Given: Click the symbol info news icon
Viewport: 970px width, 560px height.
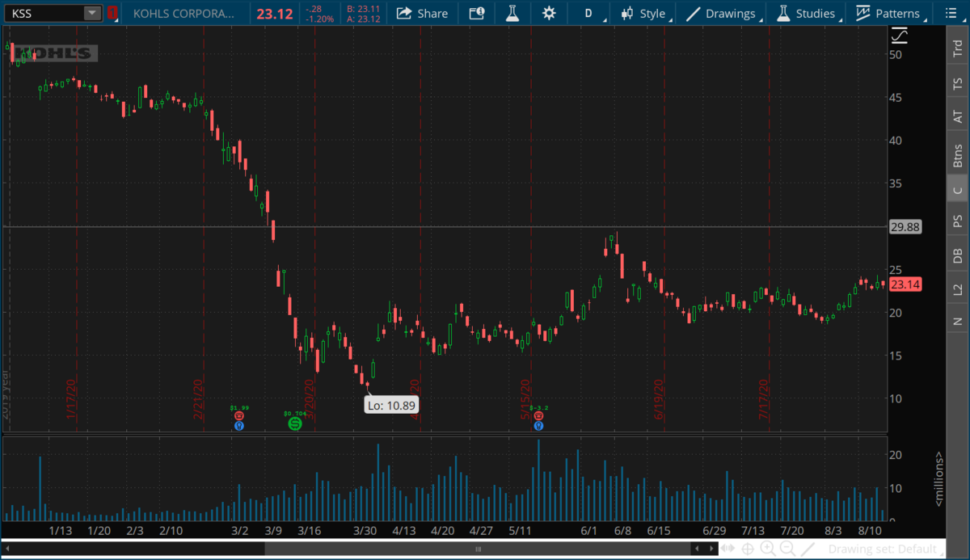Looking at the screenshot, I should coord(477,13).
